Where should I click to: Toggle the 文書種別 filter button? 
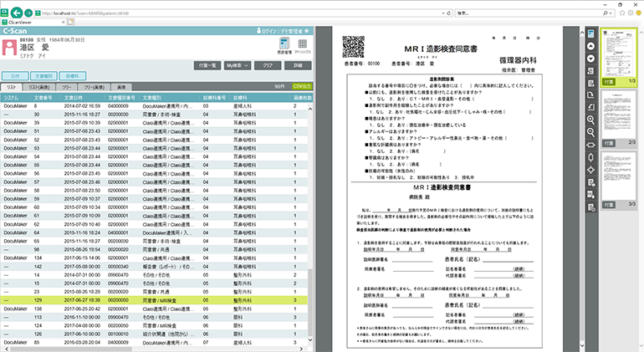click(43, 76)
